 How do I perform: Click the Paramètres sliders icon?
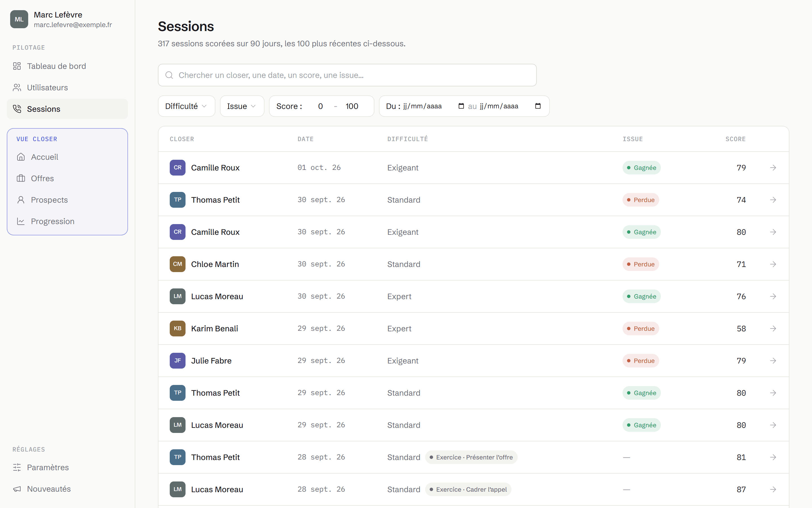tap(17, 467)
